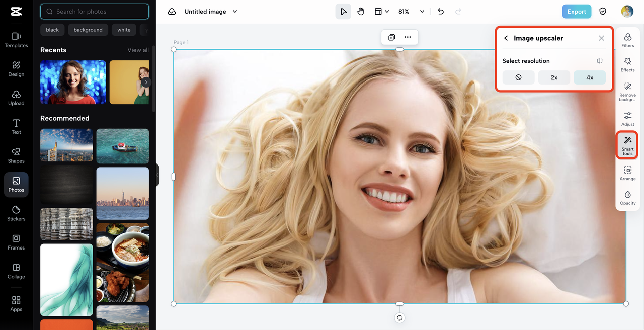Select the pointer Select tool

point(343,12)
